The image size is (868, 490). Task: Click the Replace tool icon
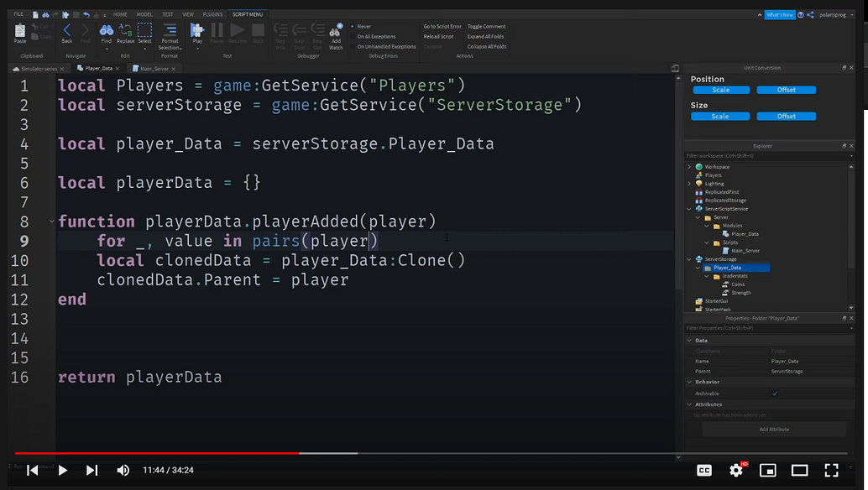[x=126, y=31]
